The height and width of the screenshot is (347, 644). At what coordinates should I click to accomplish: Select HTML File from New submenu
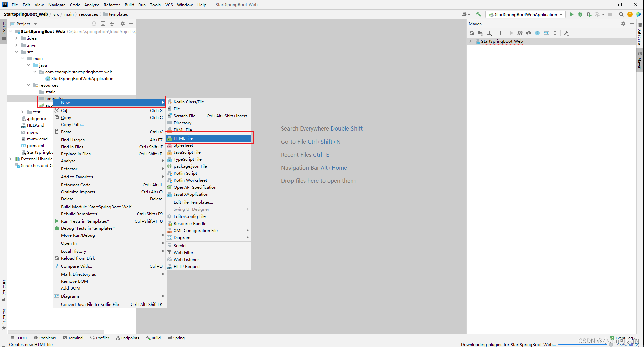tap(208, 138)
